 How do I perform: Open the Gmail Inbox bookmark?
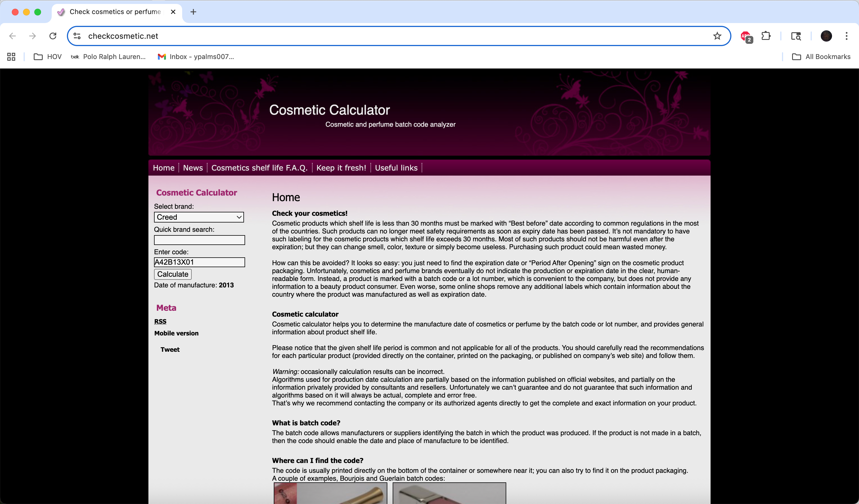click(196, 56)
